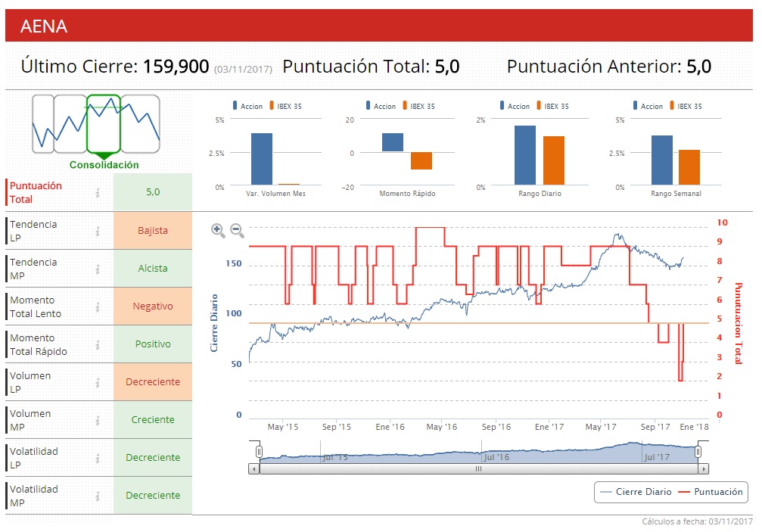Click the Cierre Diario axis title
The width and height of the screenshot is (762, 532).
214,323
